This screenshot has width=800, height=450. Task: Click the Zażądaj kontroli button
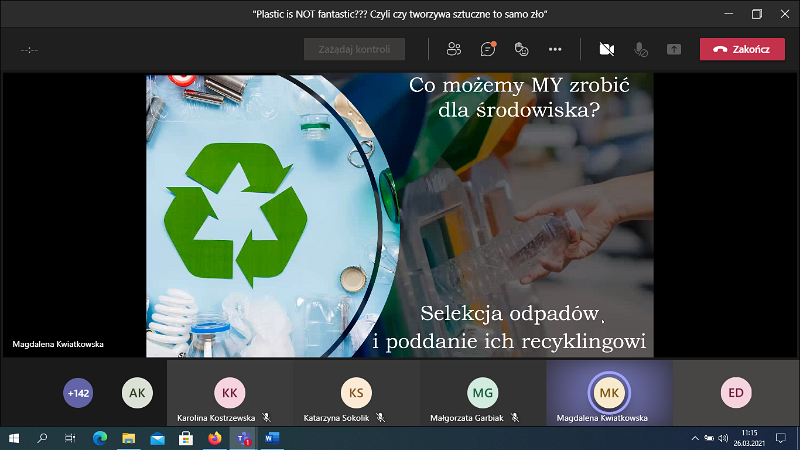tap(355, 49)
